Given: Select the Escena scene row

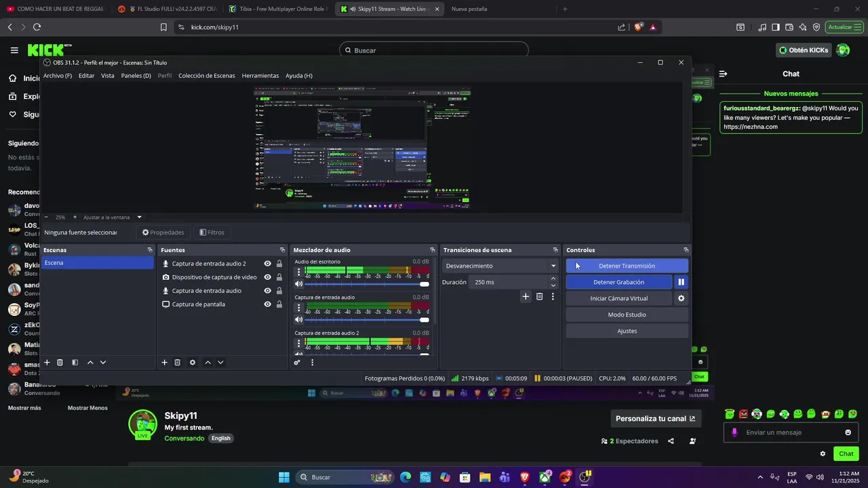Looking at the screenshot, I should tap(98, 263).
